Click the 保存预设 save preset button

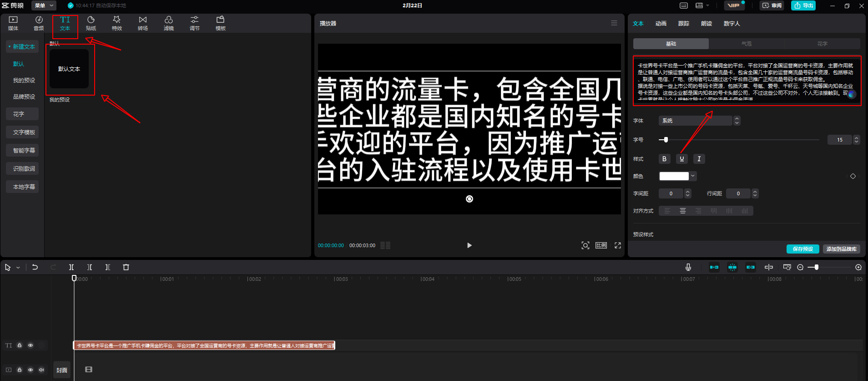point(803,249)
